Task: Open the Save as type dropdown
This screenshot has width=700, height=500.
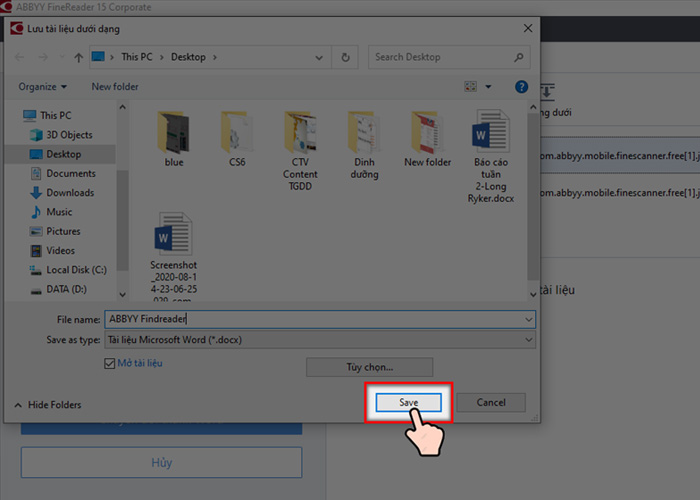Action: click(x=320, y=340)
